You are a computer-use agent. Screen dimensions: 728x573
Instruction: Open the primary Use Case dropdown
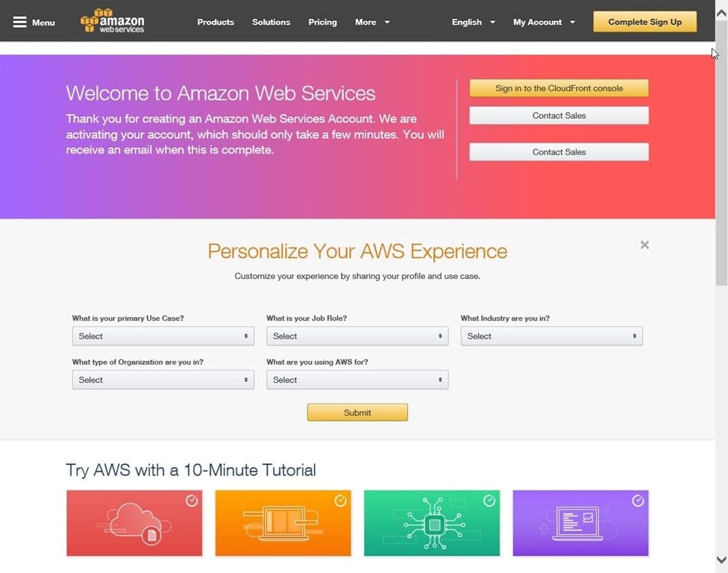(x=163, y=336)
